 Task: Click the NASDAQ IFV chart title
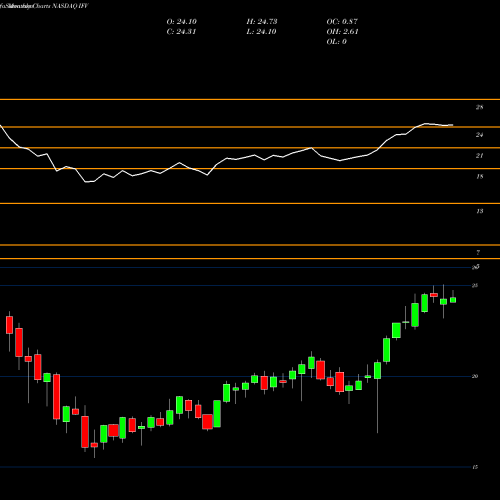[69, 6]
